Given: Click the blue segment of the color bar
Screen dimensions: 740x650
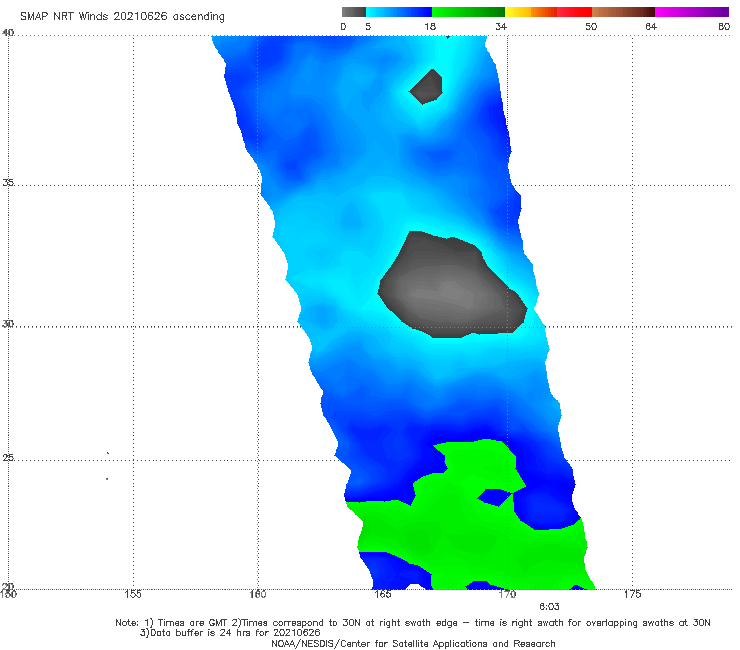Looking at the screenshot, I should tap(399, 12).
